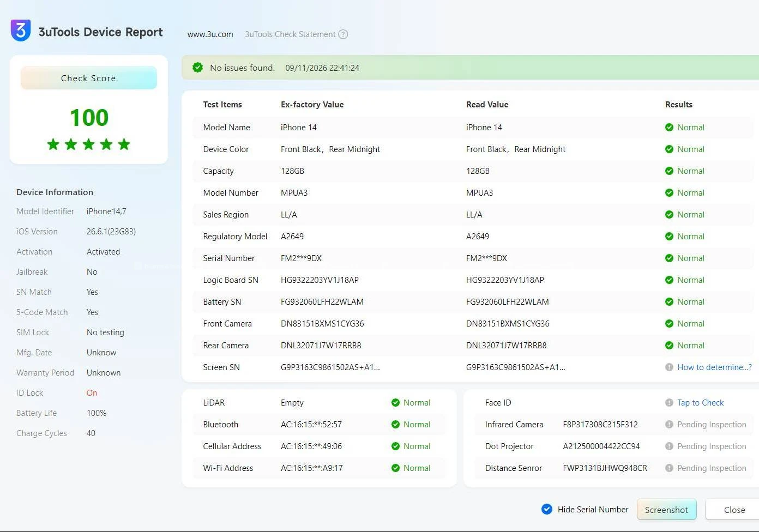
Task: Select the report timestamp 09/11/2026 22:41:24
Action: [322, 68]
